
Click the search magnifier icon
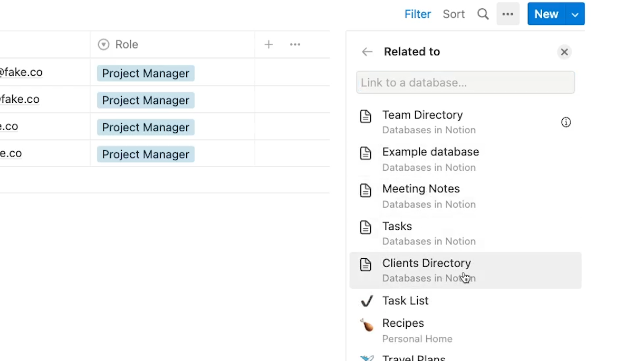click(x=483, y=14)
